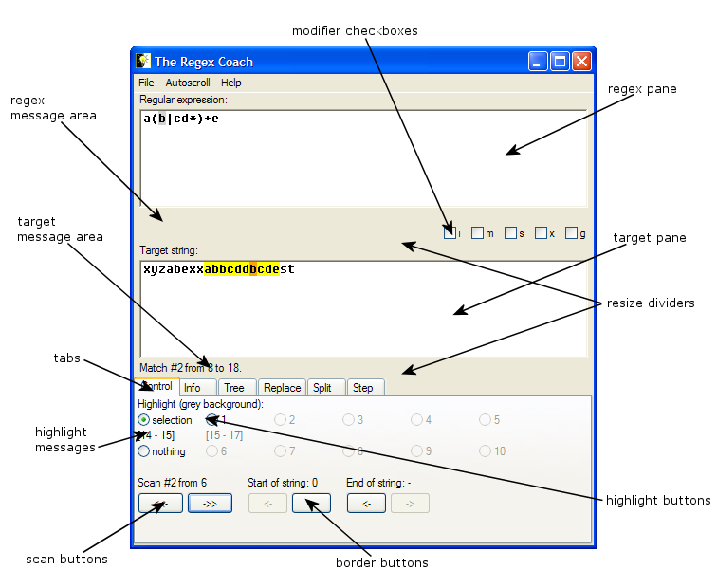This screenshot has height=588, width=717.
Task: Toggle the 'g' modifier checkbox
Action: (x=571, y=233)
